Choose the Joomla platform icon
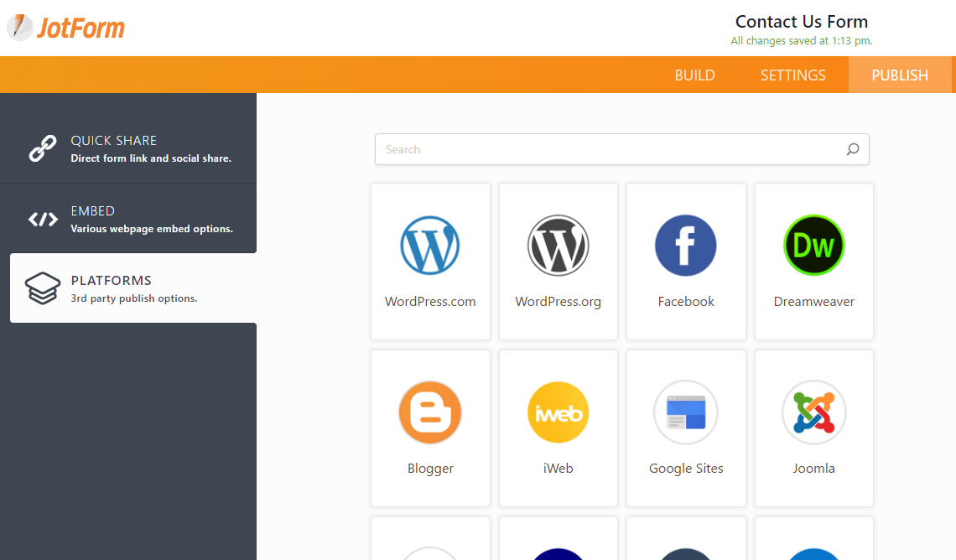The height and width of the screenshot is (560, 956). pyautogui.click(x=813, y=412)
